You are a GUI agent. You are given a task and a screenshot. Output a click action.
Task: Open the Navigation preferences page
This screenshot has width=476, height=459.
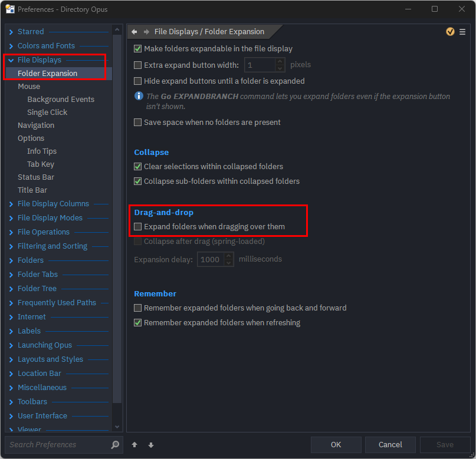click(36, 126)
